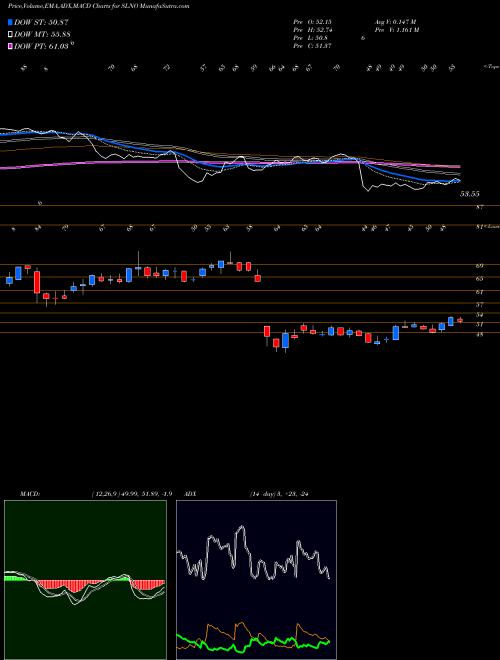
Task: Select the 'DOW PT: 61.03' legend label
Action: [41, 46]
